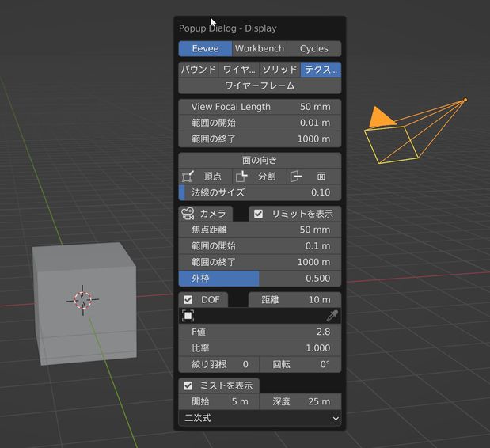Toggle 頂点 normals display
Screen dimensions: 490x448
pos(205,177)
